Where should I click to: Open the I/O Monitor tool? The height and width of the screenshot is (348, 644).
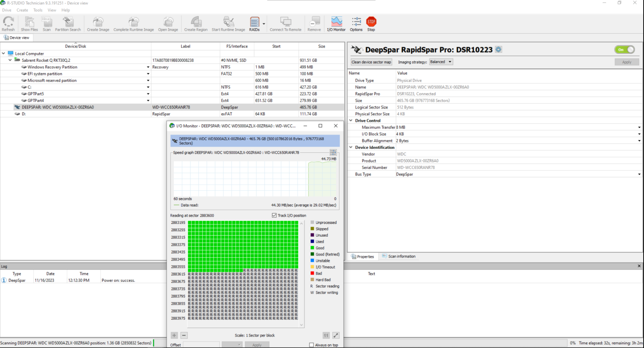pos(336,24)
